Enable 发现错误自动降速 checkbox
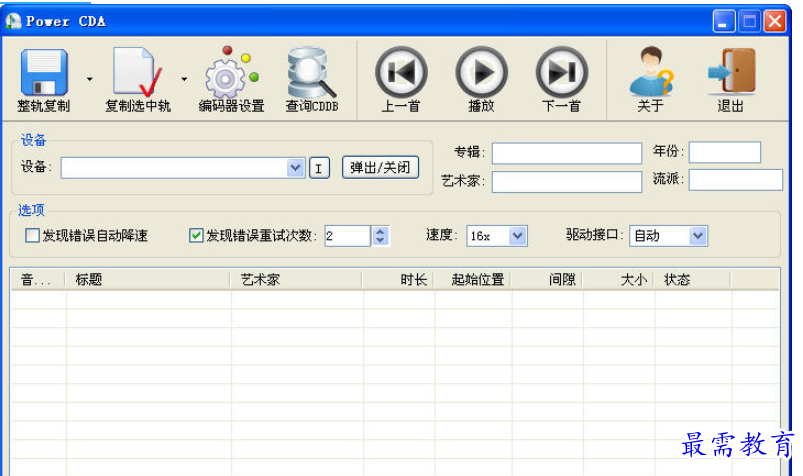The height and width of the screenshot is (476, 803). 32,235
